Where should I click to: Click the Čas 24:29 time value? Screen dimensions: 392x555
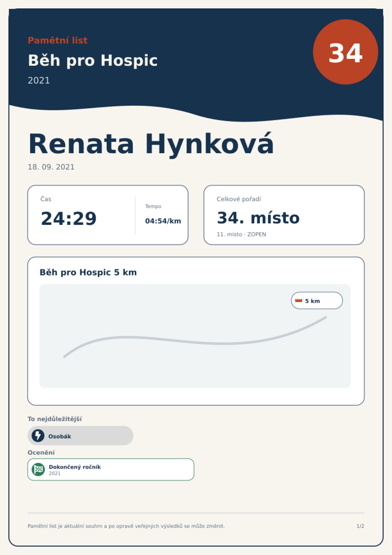69,218
